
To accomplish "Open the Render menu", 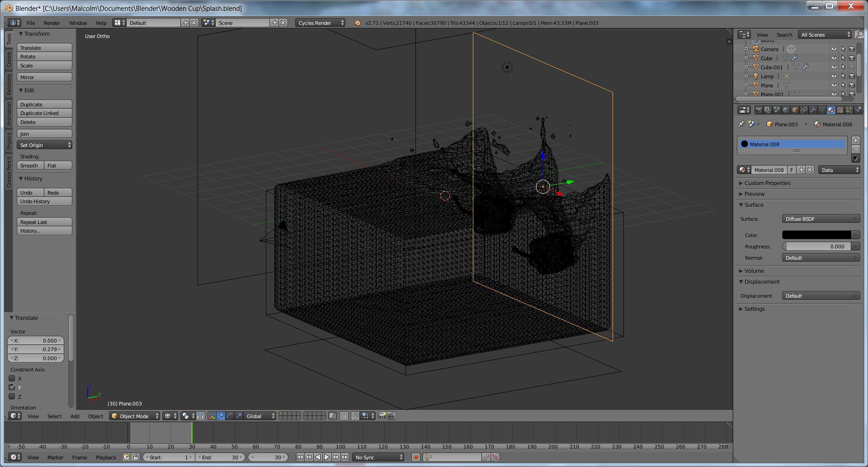I will pos(52,23).
